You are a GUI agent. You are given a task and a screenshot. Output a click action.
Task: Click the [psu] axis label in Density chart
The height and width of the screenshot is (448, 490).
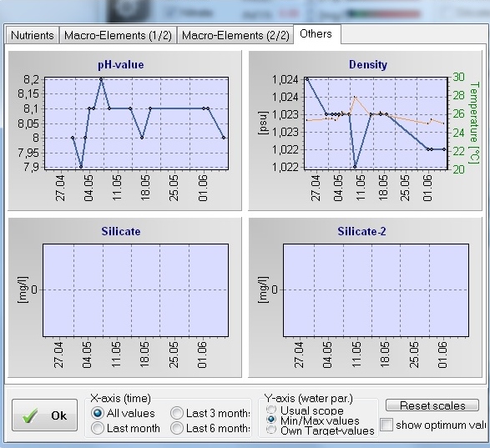pyautogui.click(x=264, y=123)
